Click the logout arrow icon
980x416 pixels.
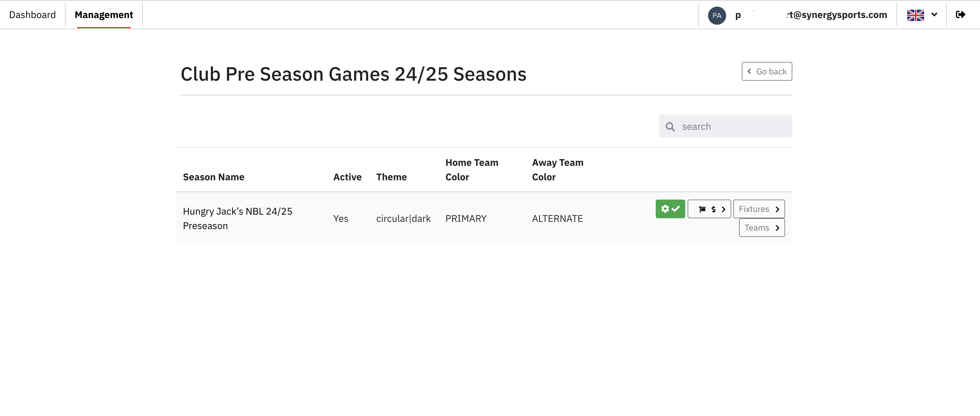960,14
